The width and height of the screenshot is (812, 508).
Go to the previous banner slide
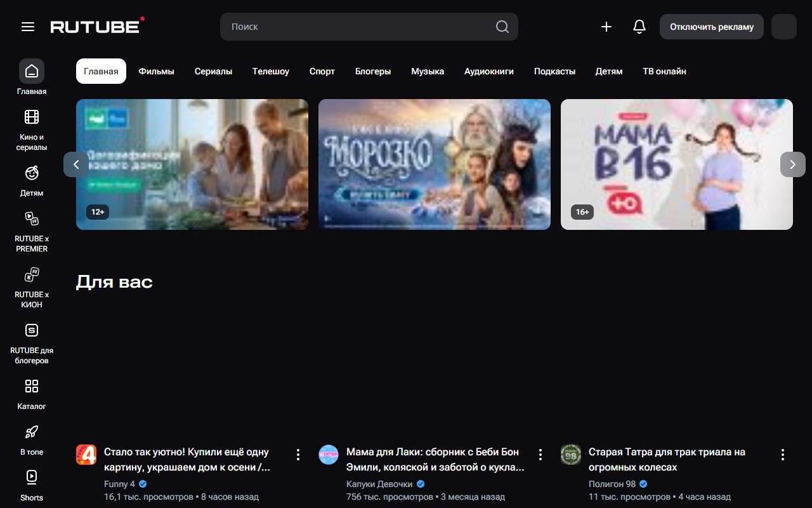point(76,164)
